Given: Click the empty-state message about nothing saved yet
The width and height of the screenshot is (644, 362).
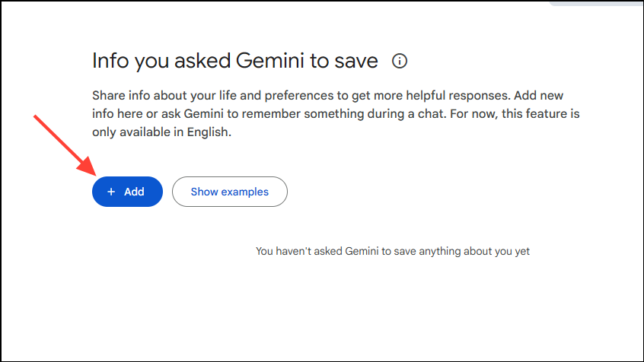Looking at the screenshot, I should pos(392,250).
